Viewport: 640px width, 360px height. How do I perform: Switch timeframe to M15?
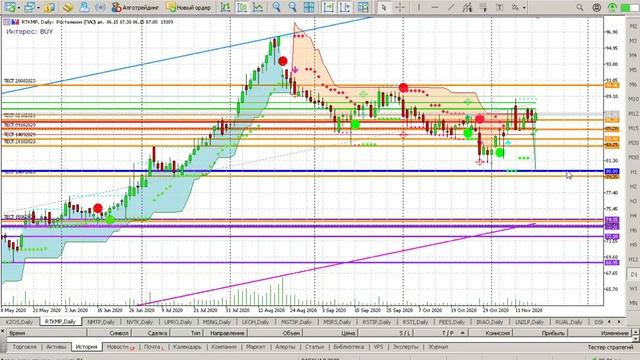tap(633, 128)
